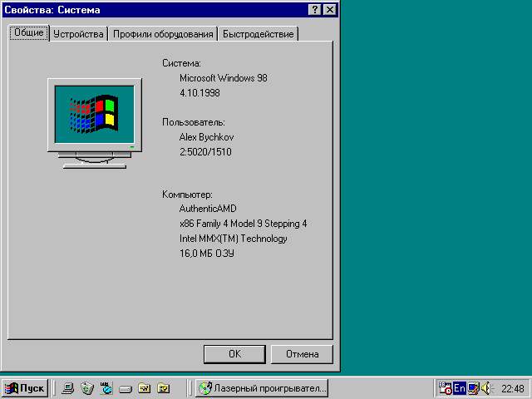Launch Internet Explorer quick launch icon

[x=106, y=388]
